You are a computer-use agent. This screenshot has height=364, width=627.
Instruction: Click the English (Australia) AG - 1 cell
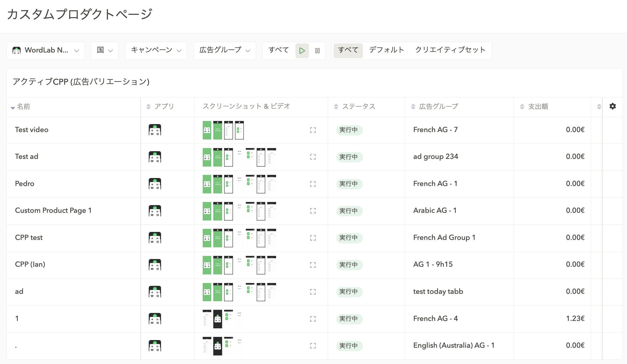pos(454,345)
